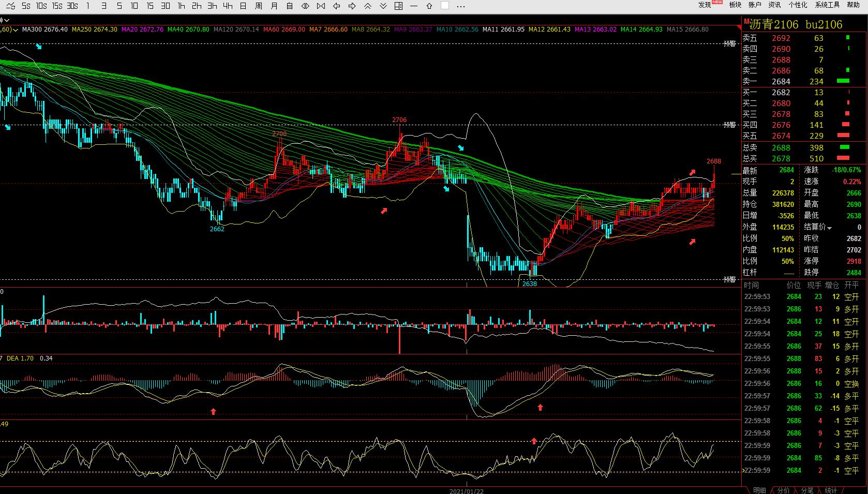Click the 买五 price 2674
Screen dimensions: 868x494
[781, 136]
